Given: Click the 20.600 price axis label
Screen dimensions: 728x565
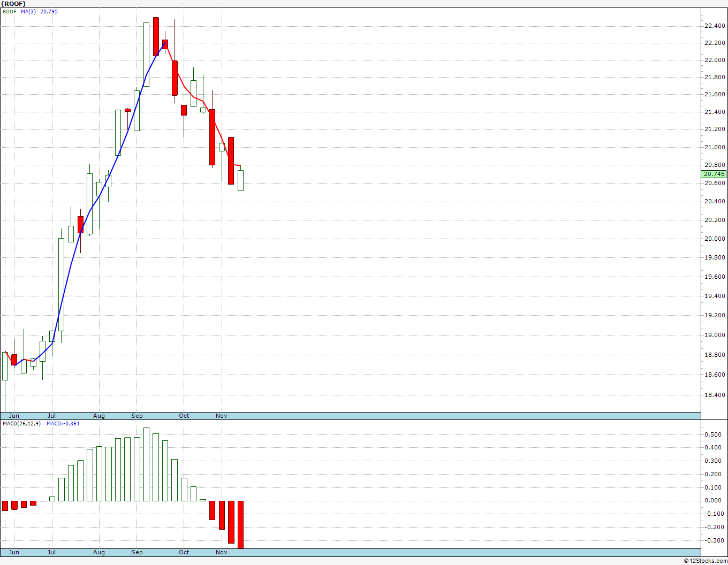Looking at the screenshot, I should 715,183.
